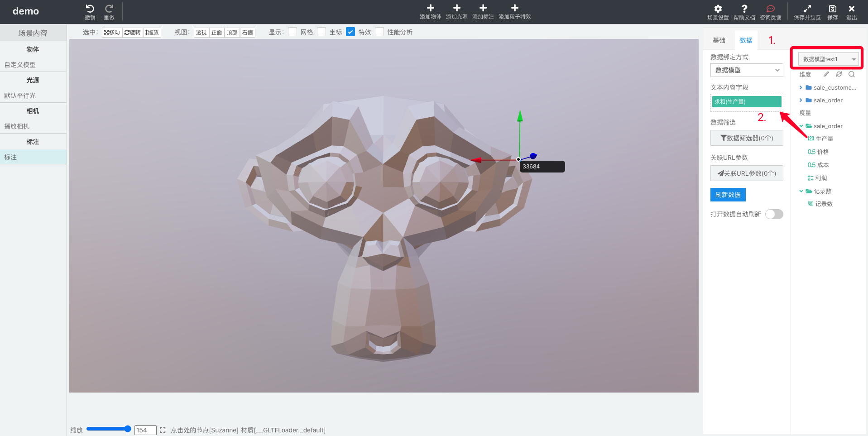Click the 求和(生产量) field tag
The height and width of the screenshot is (436, 868).
pos(747,101)
